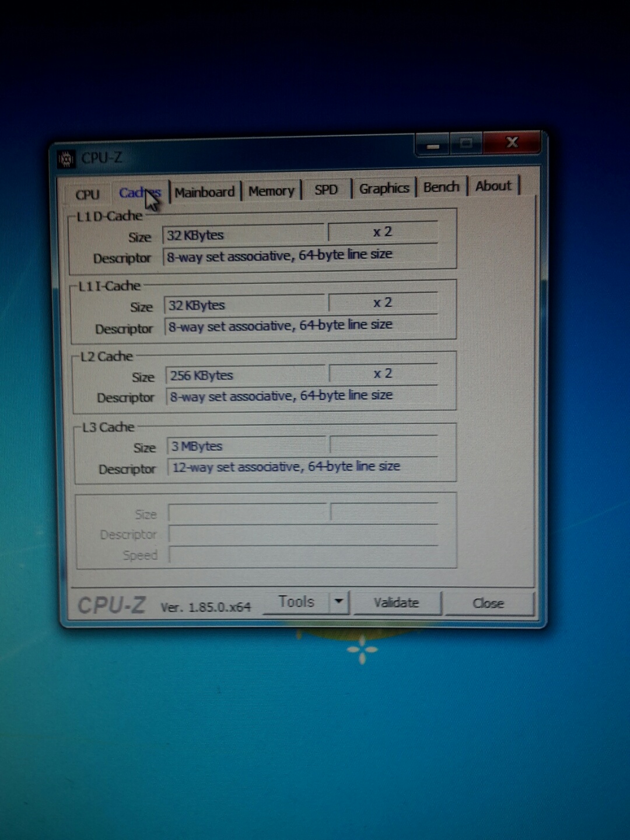This screenshot has width=630, height=840.
Task: Click the disabled Speed field
Action: (304, 554)
